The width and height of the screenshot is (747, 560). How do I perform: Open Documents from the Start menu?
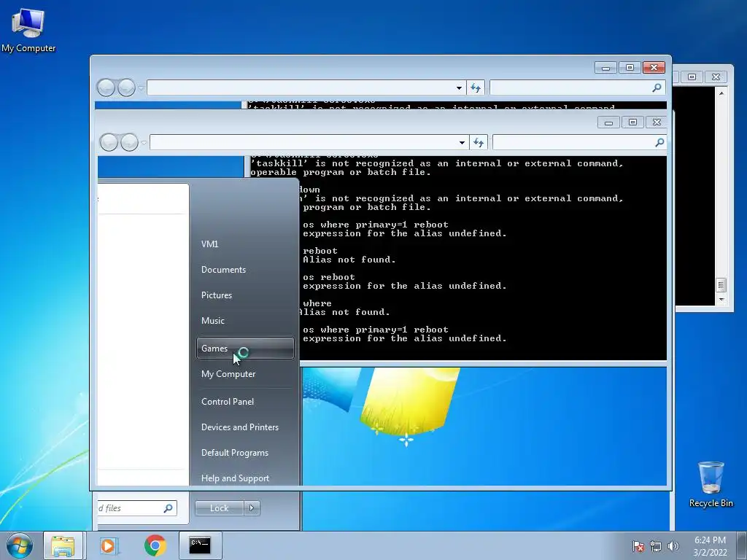pos(223,270)
